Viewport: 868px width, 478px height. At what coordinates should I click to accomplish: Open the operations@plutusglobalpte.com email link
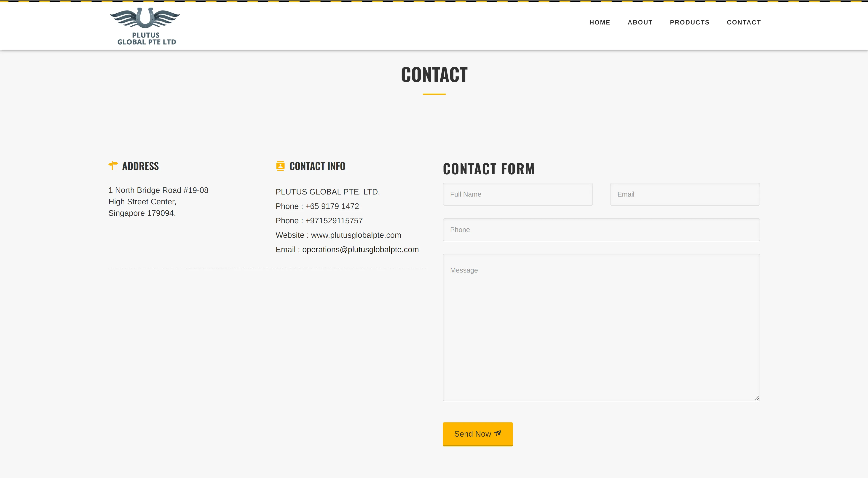coord(360,249)
